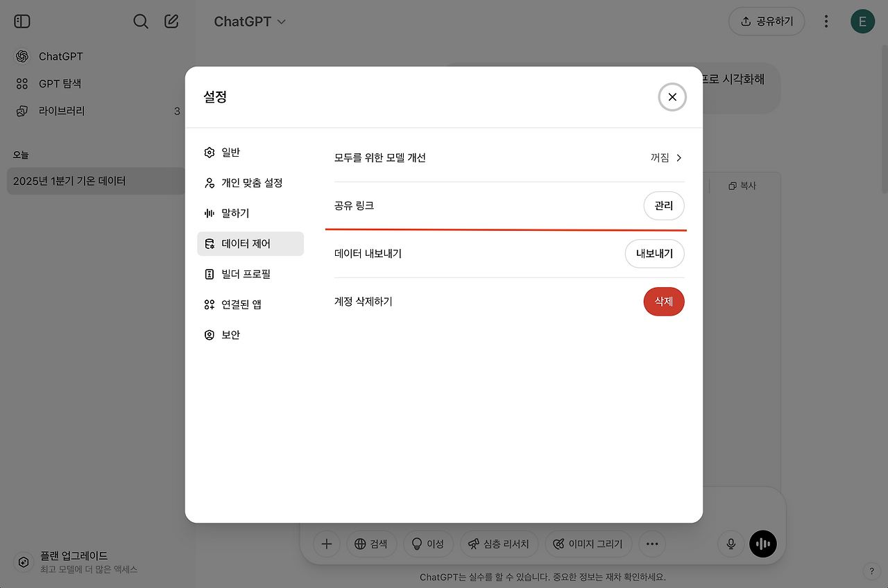The width and height of the screenshot is (888, 588).
Task: Export data with the 내보내기 button
Action: [x=654, y=254]
